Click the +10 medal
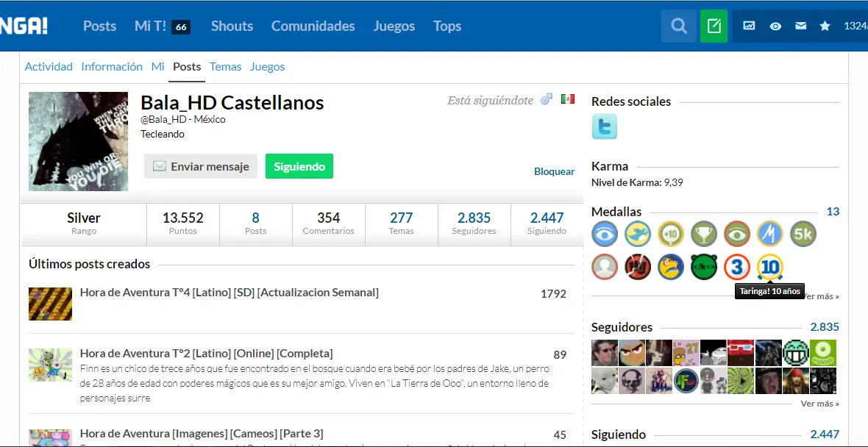868x447 pixels. click(x=671, y=234)
